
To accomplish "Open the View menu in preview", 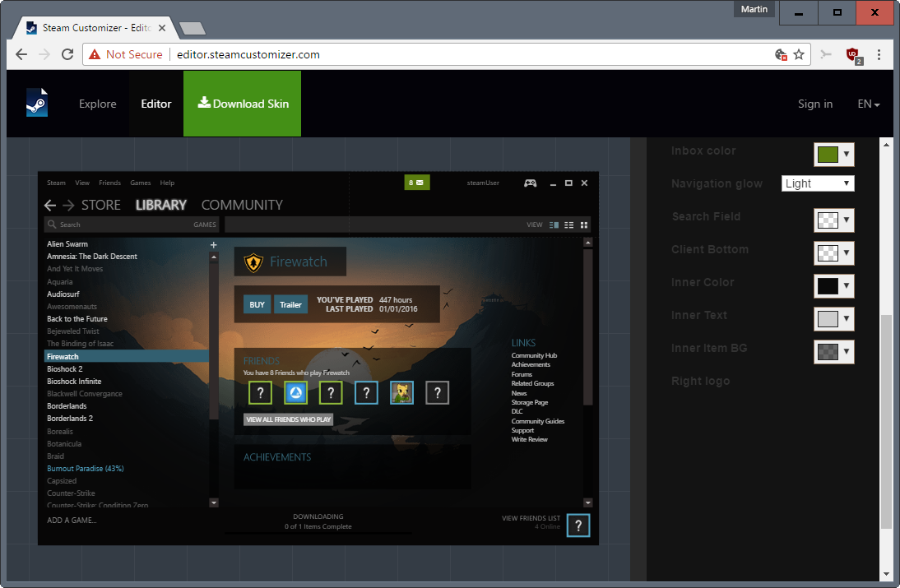I will point(82,183).
